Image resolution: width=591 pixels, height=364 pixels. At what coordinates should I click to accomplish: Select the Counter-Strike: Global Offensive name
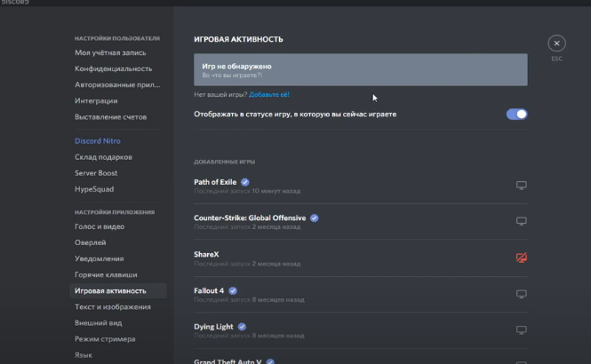[250, 218]
